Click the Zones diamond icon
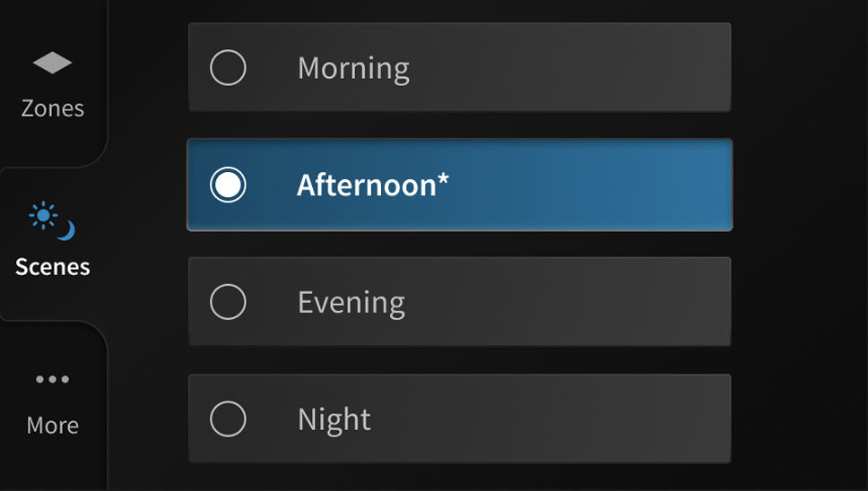This screenshot has height=491, width=868. (x=52, y=64)
